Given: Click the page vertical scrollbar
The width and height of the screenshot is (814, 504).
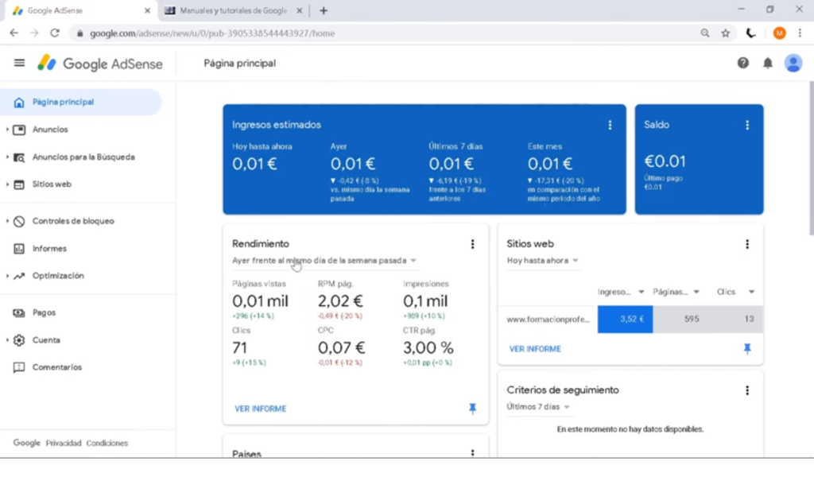Looking at the screenshot, I should tap(811, 158).
